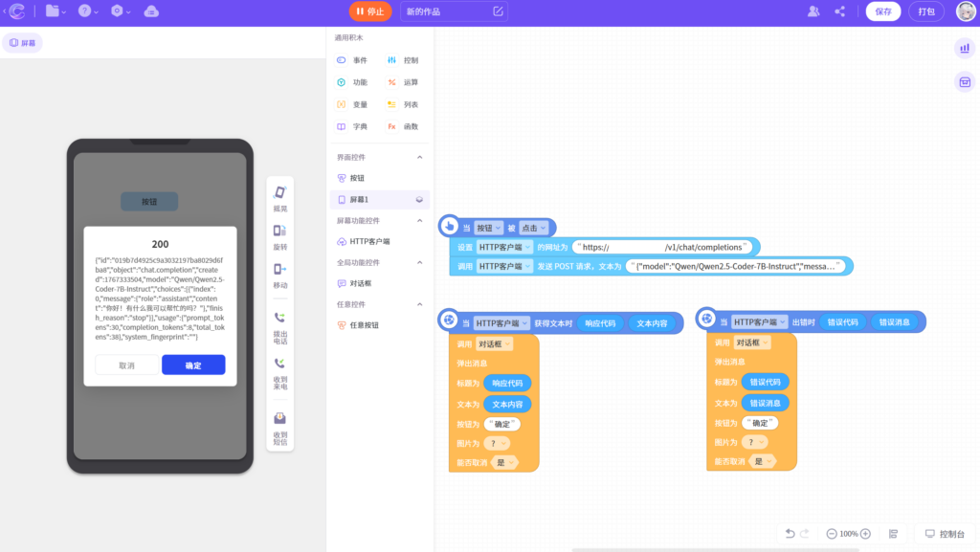Click the tidy blocks icon beside zoom controls
This screenshot has width=980, height=552.
click(894, 534)
